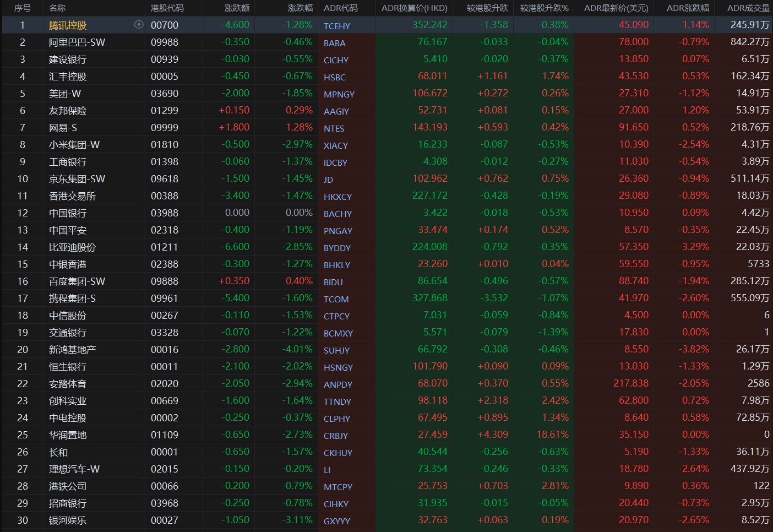This screenshot has height=532, width=773.
Task: Choose 携程集团-S in the list
Action: pos(72,298)
